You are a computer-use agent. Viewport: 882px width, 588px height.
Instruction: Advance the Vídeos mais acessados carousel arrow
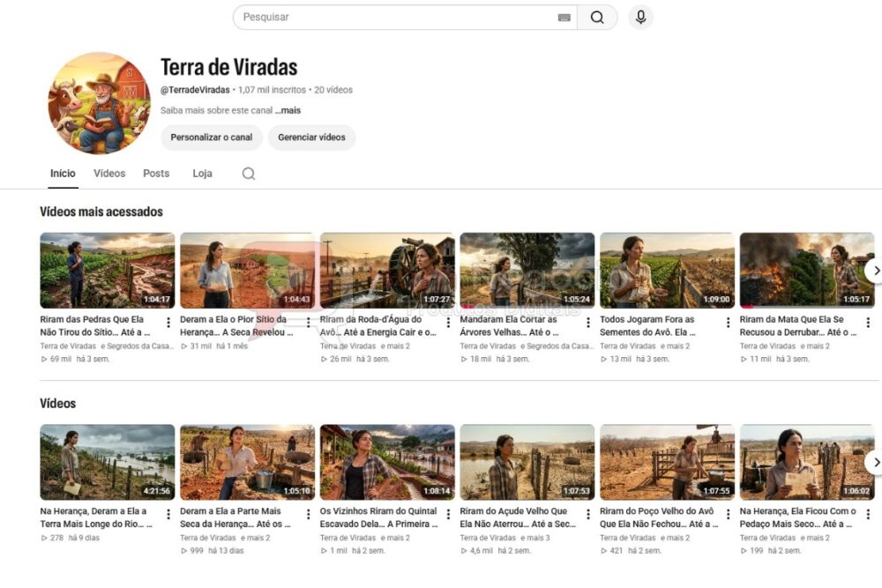875,271
